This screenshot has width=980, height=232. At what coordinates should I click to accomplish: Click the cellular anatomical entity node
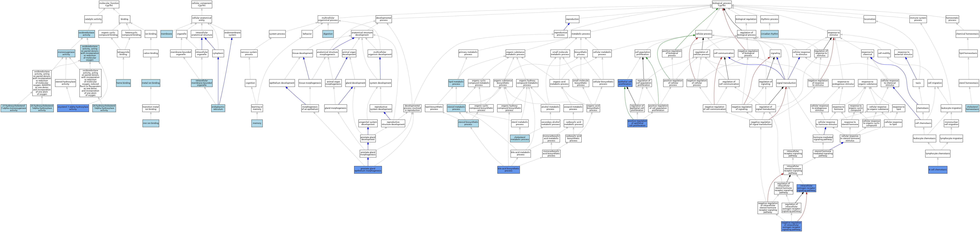pos(202,19)
